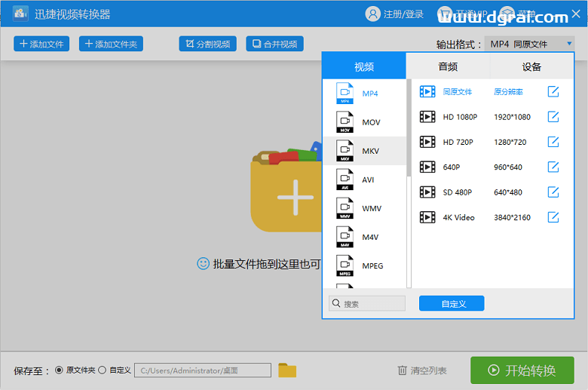This screenshot has height=390, width=588.
Task: Click the 开始转换 button
Action: pos(522,370)
